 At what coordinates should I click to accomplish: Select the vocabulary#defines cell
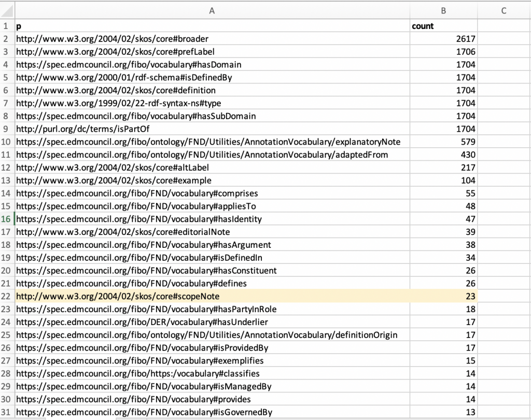[212, 284]
